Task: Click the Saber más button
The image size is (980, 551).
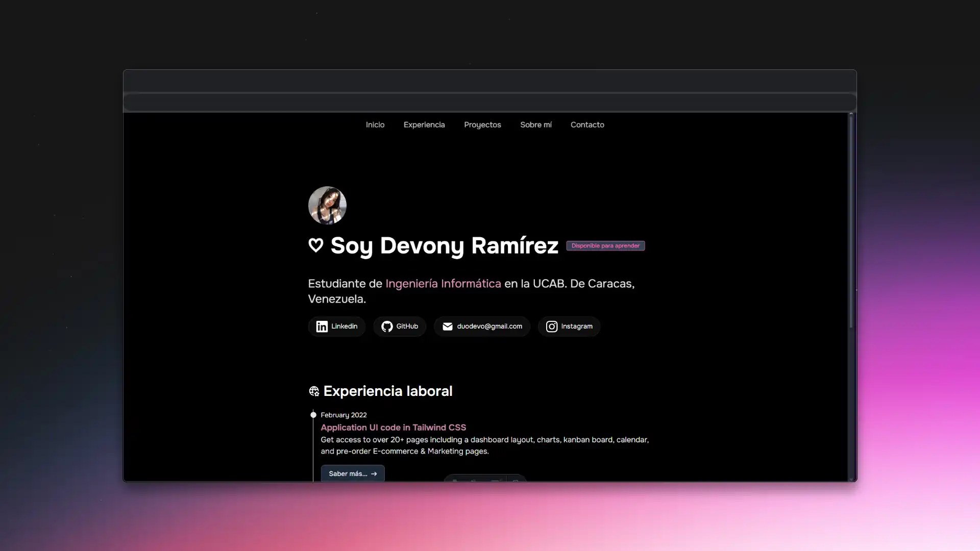Action: [x=352, y=473]
